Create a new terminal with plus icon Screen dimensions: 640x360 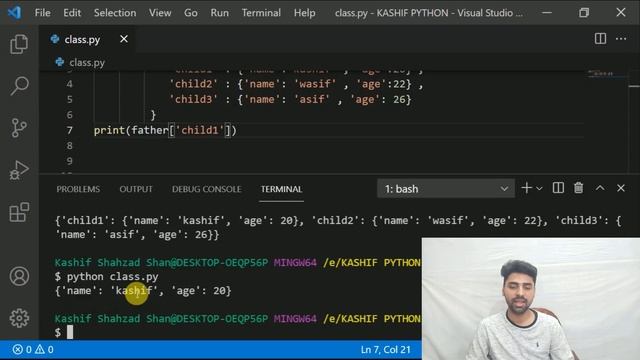(x=527, y=188)
